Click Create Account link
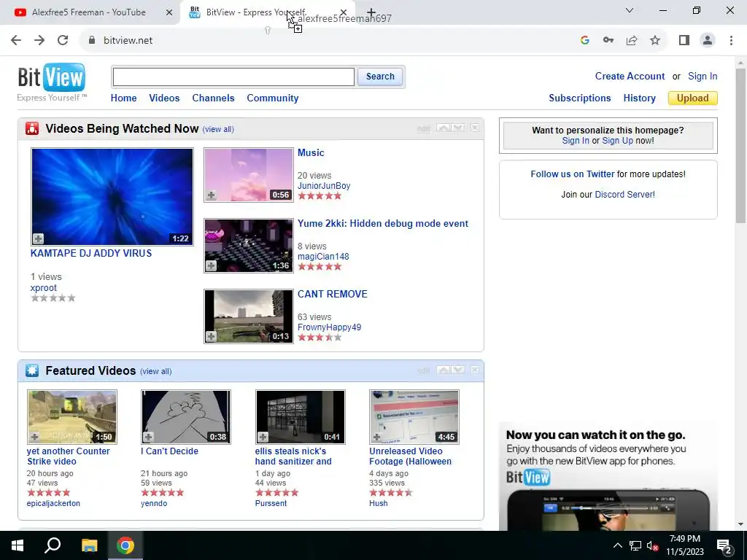 [x=630, y=76]
